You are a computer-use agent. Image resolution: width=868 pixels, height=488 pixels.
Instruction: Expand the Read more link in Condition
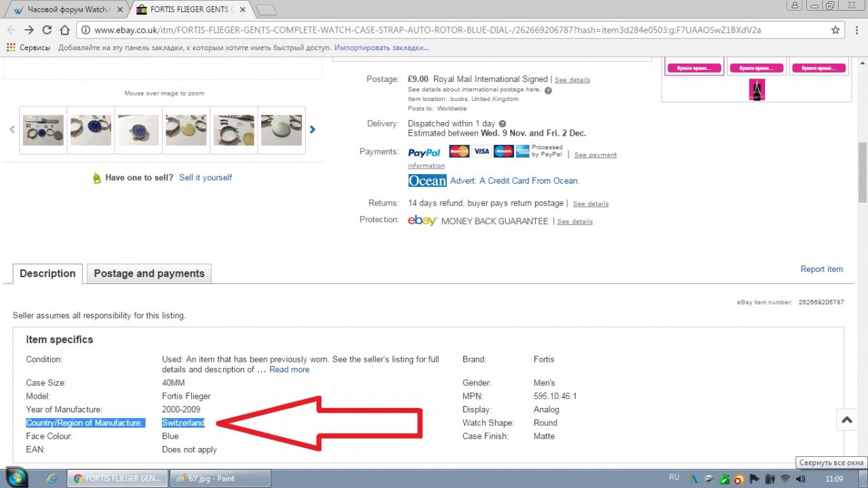click(x=290, y=369)
